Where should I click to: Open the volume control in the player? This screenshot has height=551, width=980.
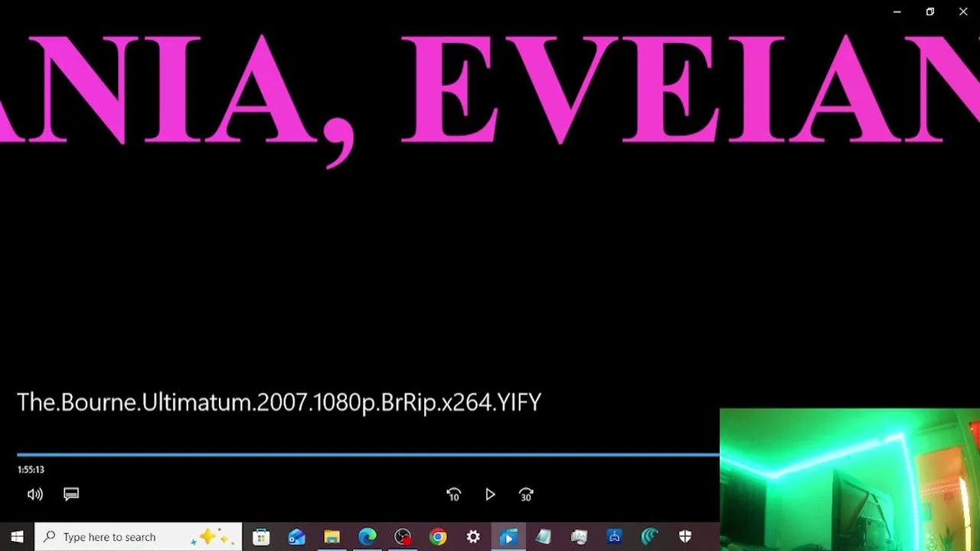tap(35, 494)
